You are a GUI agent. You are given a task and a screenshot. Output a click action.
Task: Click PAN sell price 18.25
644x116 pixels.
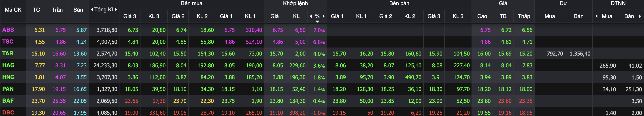[x=387, y=89]
